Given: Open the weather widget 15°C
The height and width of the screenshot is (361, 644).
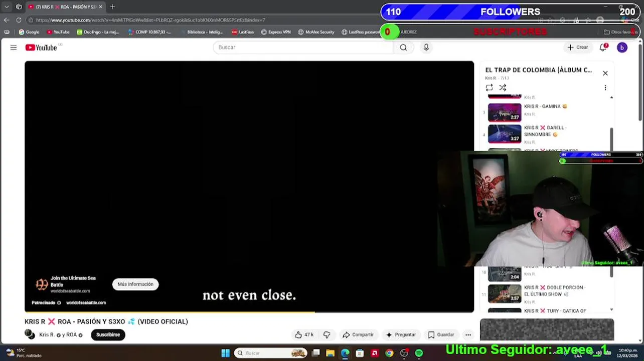Looking at the screenshot, I should [23, 353].
